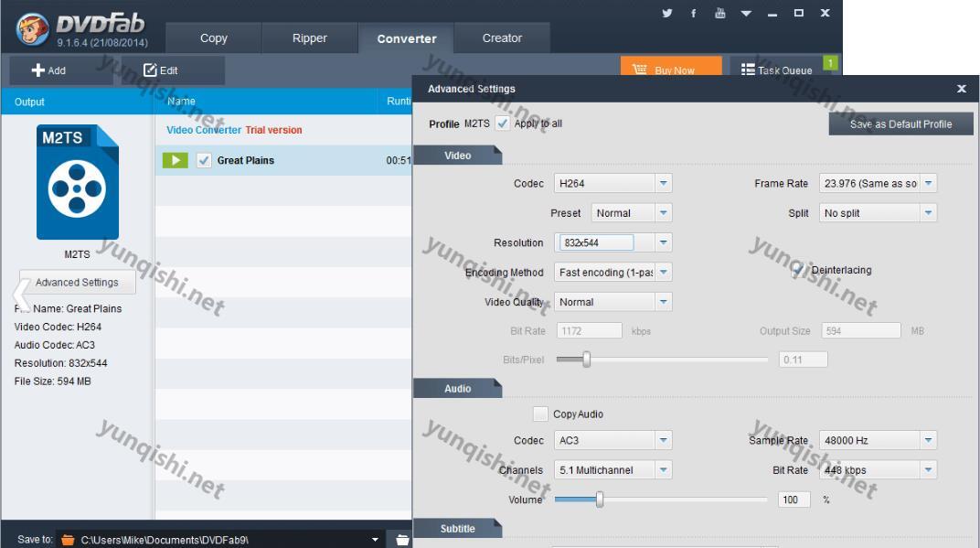This screenshot has height=548, width=980.
Task: Toggle the Apply to all checkbox
Action: coord(503,124)
